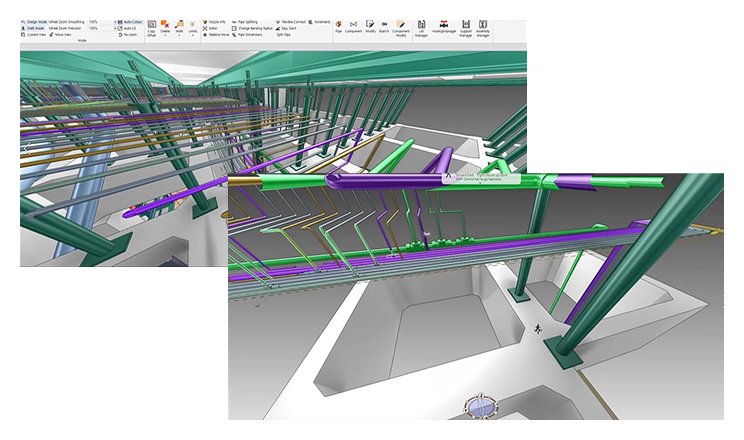Click the Component tool icon
The height and width of the screenshot is (440, 744).
[354, 24]
